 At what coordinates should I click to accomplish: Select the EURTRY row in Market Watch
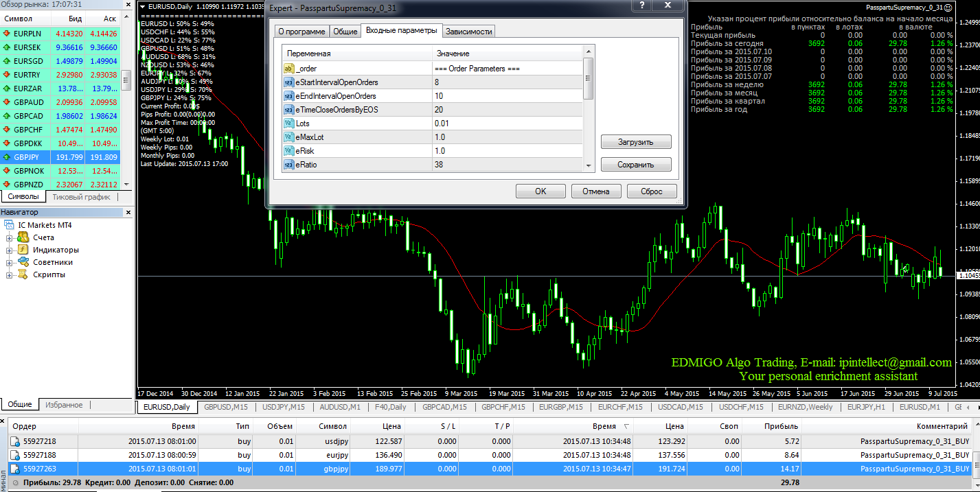coord(60,75)
